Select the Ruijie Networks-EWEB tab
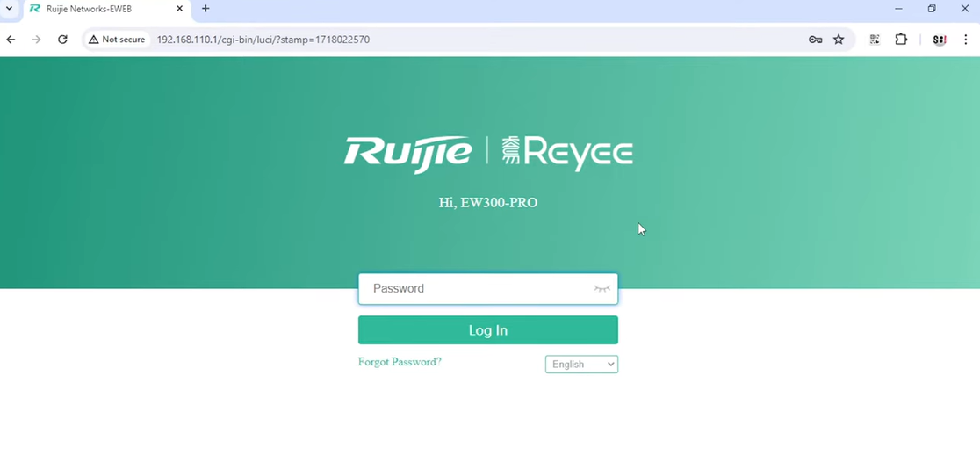The image size is (980, 470). (x=106, y=9)
